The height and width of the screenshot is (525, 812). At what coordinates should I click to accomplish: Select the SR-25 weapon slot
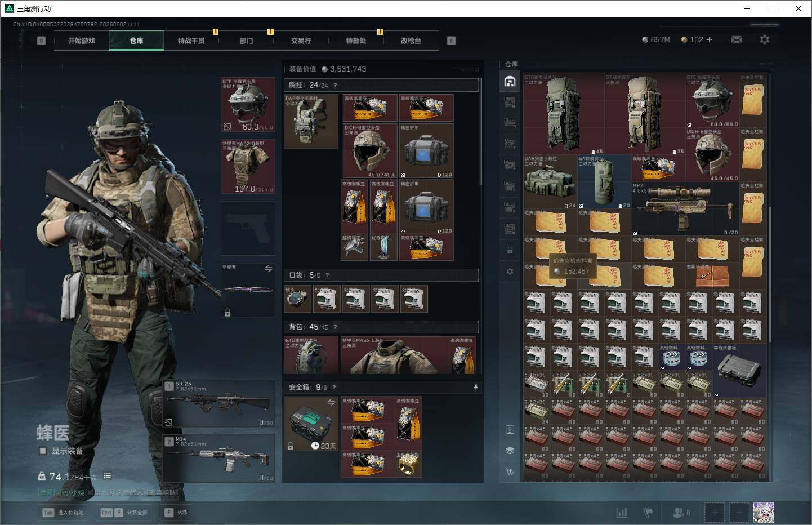219,404
